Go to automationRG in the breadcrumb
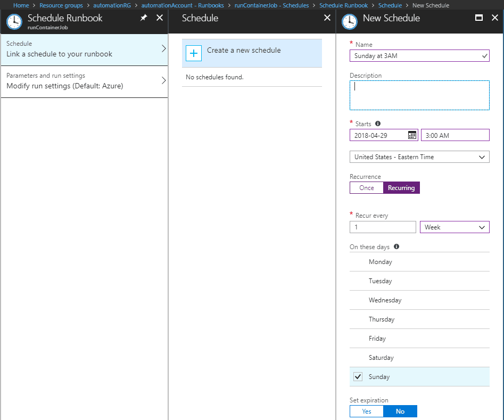504x420 pixels. tap(112, 5)
